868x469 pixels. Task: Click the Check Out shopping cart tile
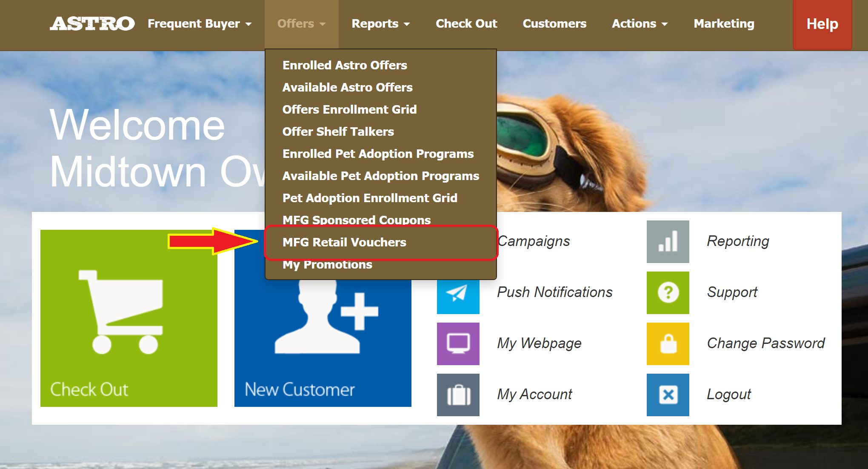(x=128, y=318)
